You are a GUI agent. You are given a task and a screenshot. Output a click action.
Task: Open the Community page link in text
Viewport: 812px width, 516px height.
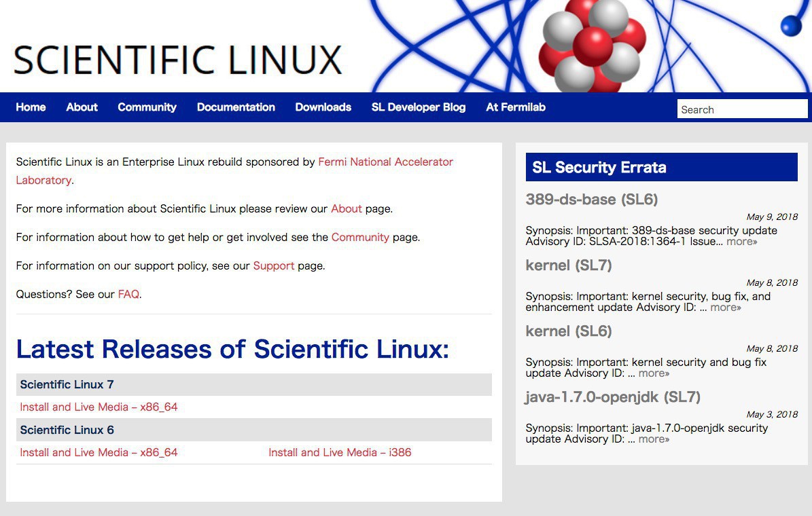360,237
